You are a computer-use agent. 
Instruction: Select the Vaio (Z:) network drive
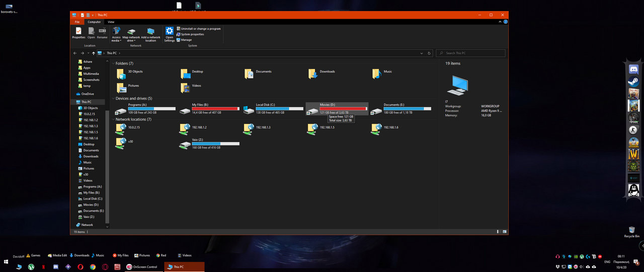point(185,145)
